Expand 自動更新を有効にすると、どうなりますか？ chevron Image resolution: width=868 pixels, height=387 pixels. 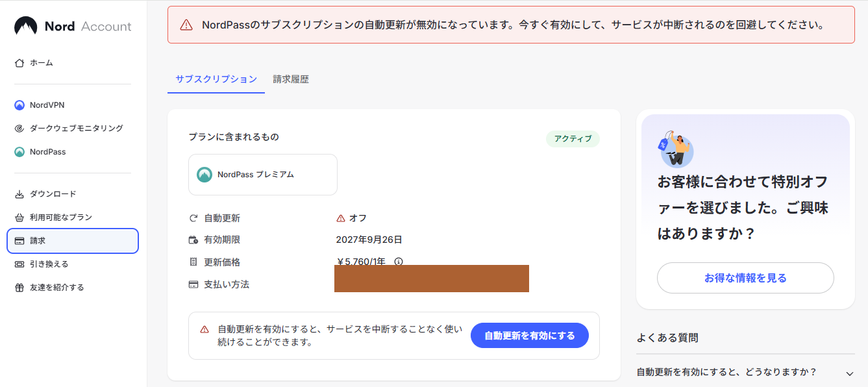[x=849, y=373]
